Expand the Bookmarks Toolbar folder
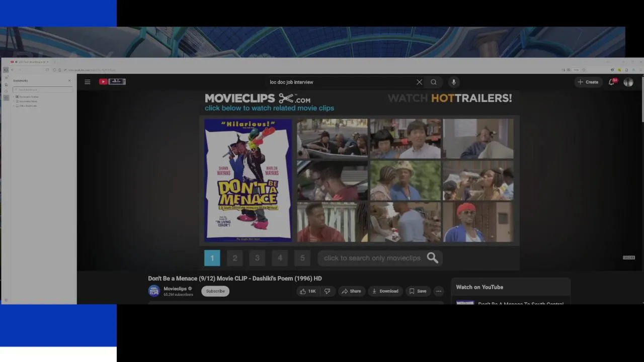This screenshot has height=362, width=644. [14, 97]
